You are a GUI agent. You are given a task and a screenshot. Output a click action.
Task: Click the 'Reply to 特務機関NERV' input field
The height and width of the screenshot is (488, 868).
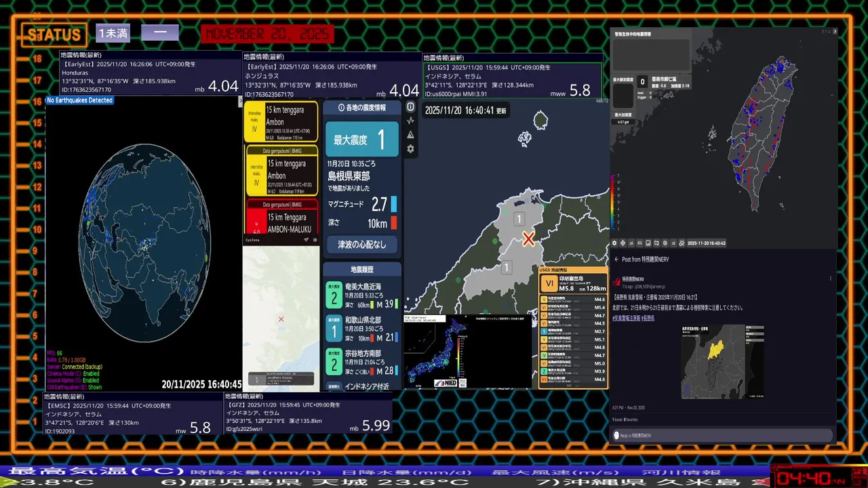click(x=722, y=436)
